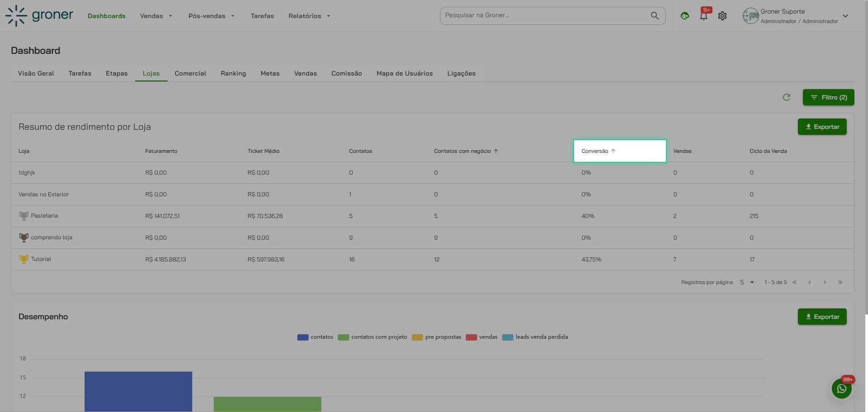868x412 pixels.
Task: Go to the last page of records
Action: coord(840,282)
